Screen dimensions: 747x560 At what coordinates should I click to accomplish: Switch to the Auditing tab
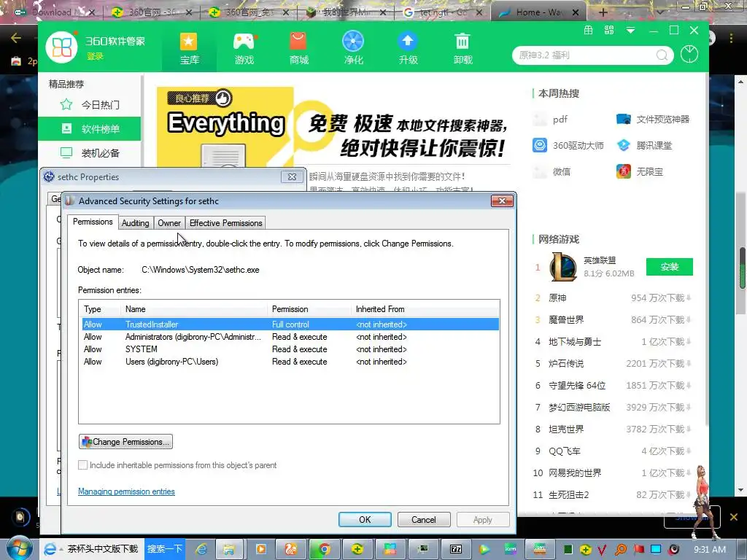click(x=135, y=223)
